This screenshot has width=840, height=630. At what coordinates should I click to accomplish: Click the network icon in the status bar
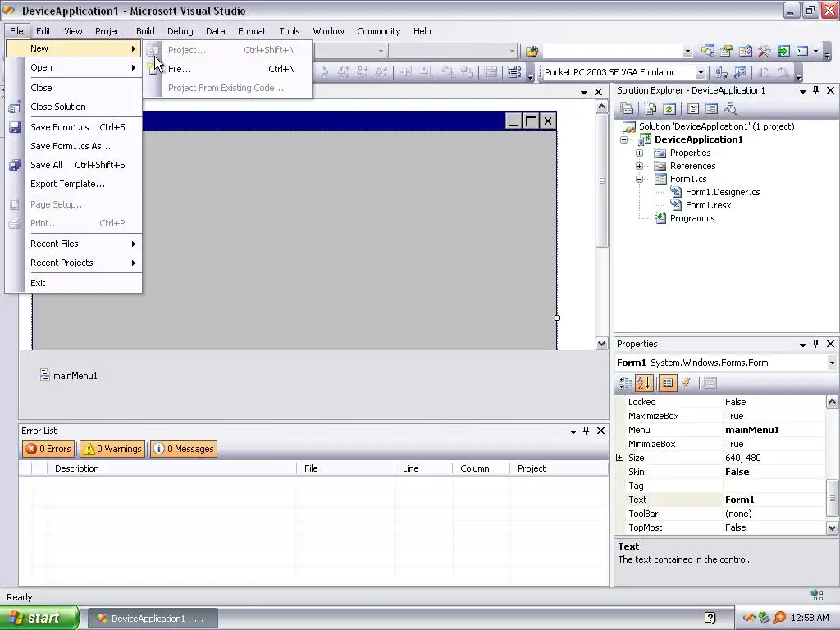817,596
